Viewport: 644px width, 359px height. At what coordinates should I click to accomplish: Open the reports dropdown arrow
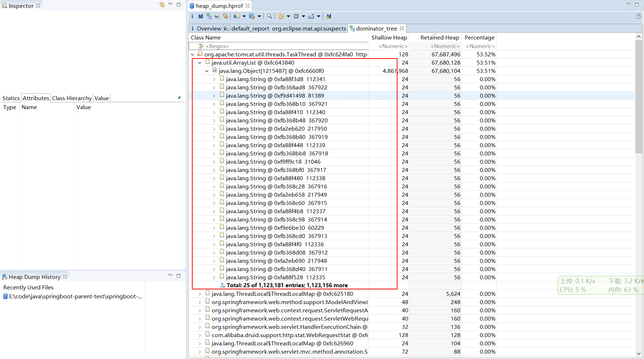point(244,16)
